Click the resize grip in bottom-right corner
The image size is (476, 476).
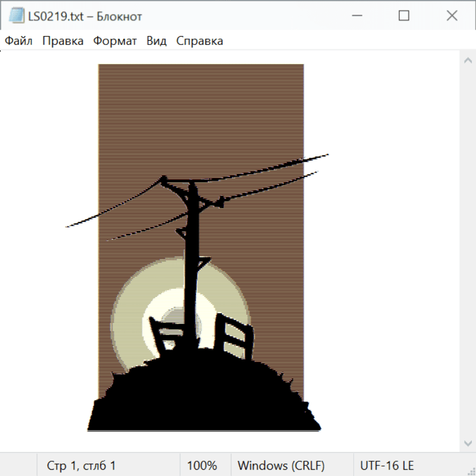pos(471,471)
